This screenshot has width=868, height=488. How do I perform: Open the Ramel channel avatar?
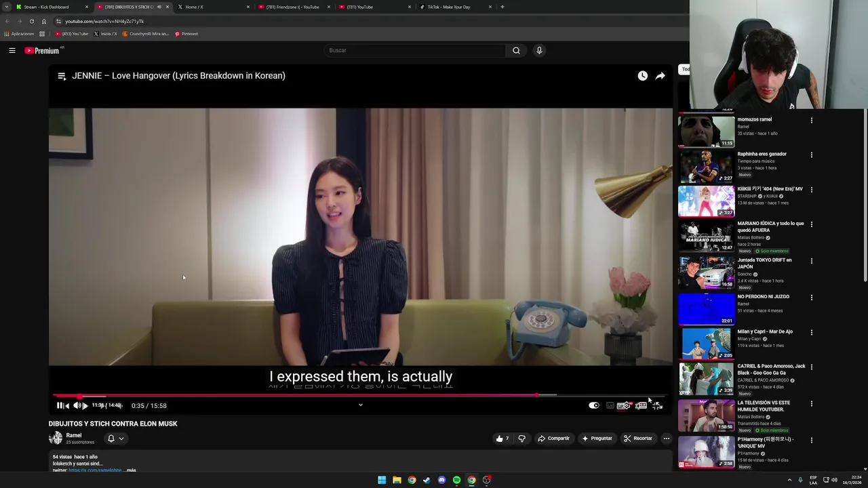pyautogui.click(x=56, y=439)
